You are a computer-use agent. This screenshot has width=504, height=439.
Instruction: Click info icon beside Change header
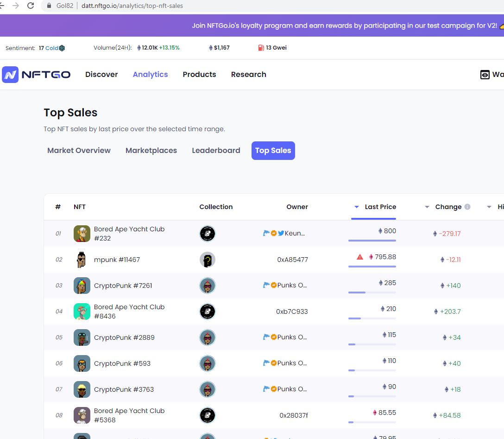tap(467, 207)
